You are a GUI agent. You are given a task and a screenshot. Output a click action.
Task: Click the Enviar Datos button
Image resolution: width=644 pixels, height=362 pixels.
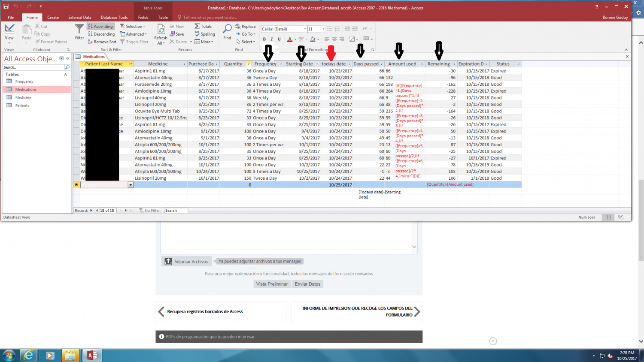(307, 284)
